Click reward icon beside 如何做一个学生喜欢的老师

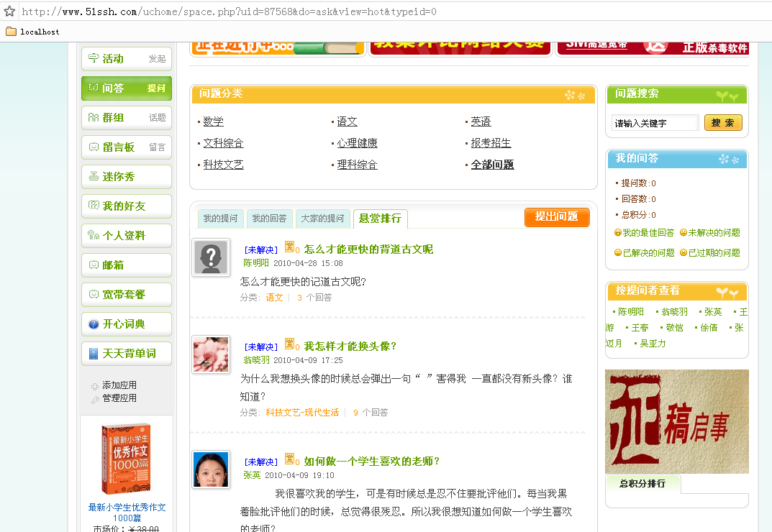tap(289, 459)
